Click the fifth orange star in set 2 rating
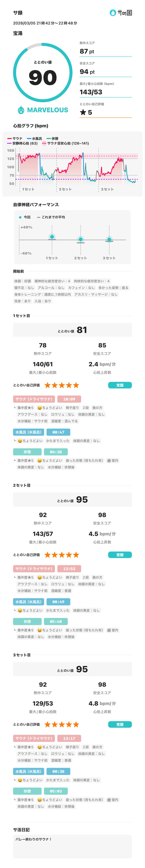 coord(76,555)
